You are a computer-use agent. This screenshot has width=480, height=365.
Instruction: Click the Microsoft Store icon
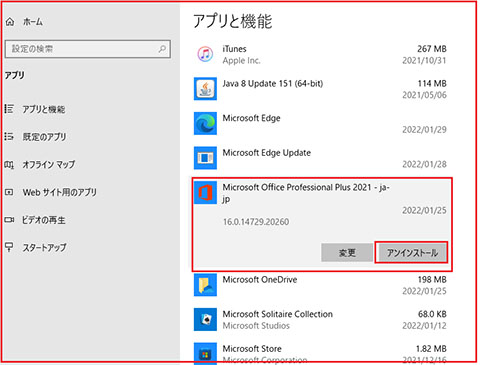[x=205, y=354]
